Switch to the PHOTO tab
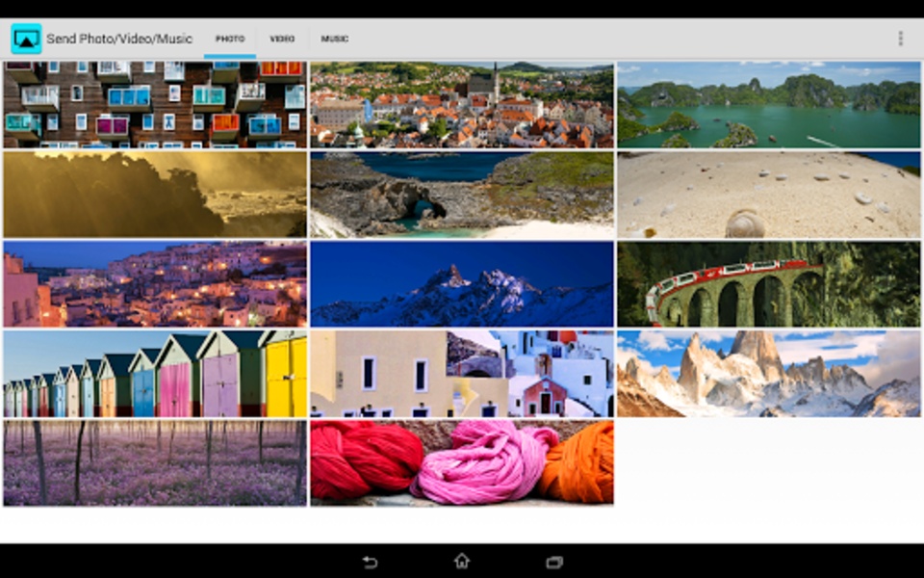The image size is (924, 578). (x=230, y=39)
